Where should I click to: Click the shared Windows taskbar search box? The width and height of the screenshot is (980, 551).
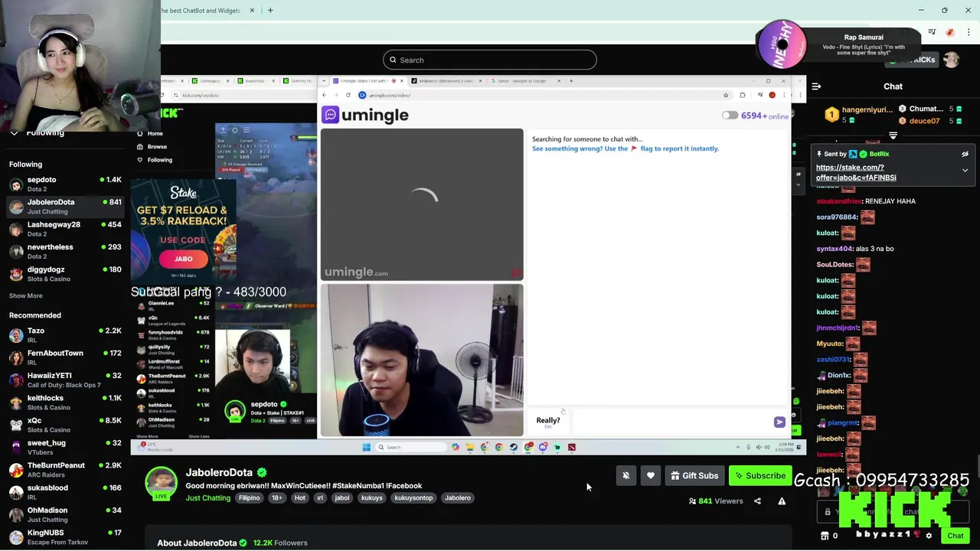[410, 447]
